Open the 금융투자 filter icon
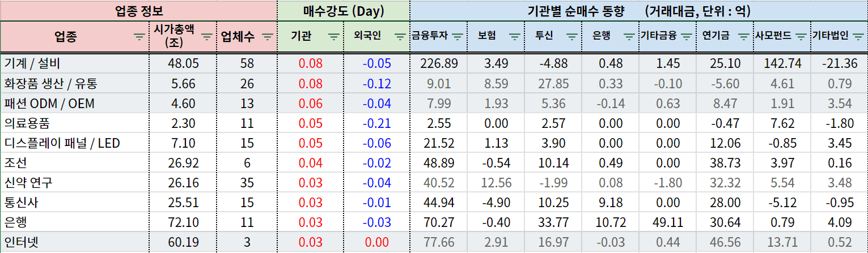This screenshot has height=253, width=868. click(458, 37)
